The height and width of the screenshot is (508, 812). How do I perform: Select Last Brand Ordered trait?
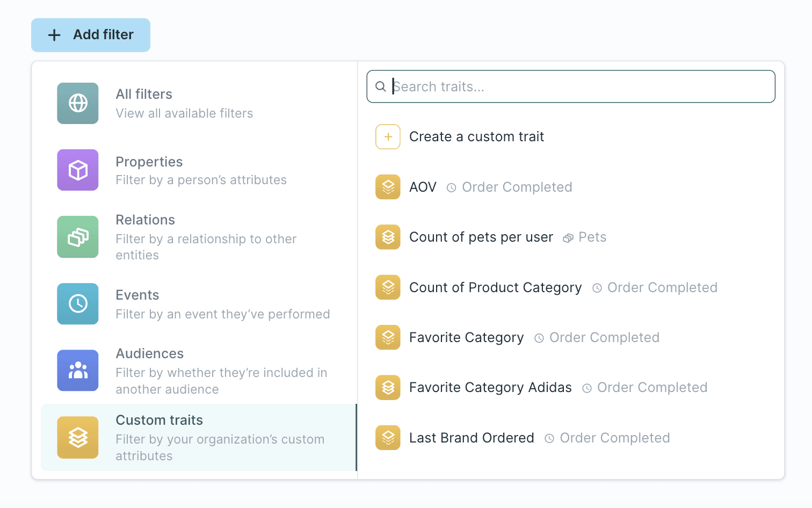point(472,438)
